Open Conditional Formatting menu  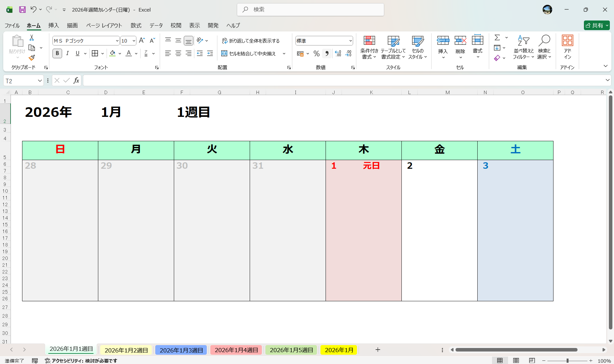tap(369, 47)
